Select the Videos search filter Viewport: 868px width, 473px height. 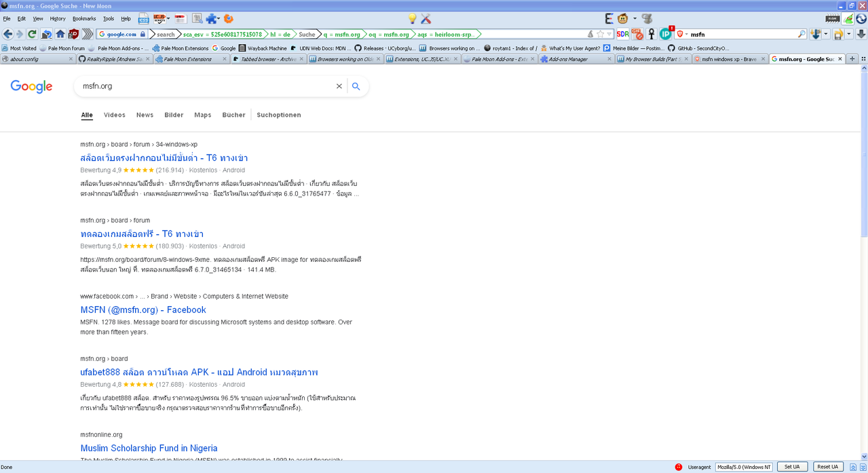click(x=114, y=115)
